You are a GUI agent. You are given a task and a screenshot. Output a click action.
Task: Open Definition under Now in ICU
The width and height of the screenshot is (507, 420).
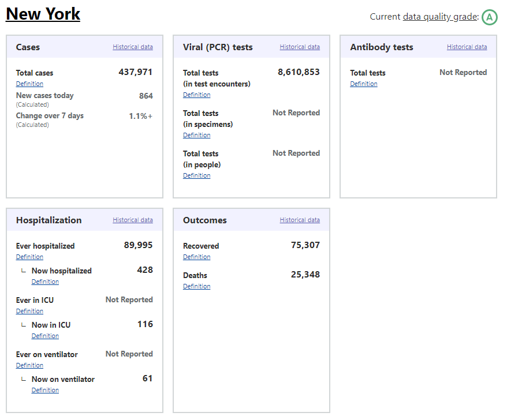point(45,336)
